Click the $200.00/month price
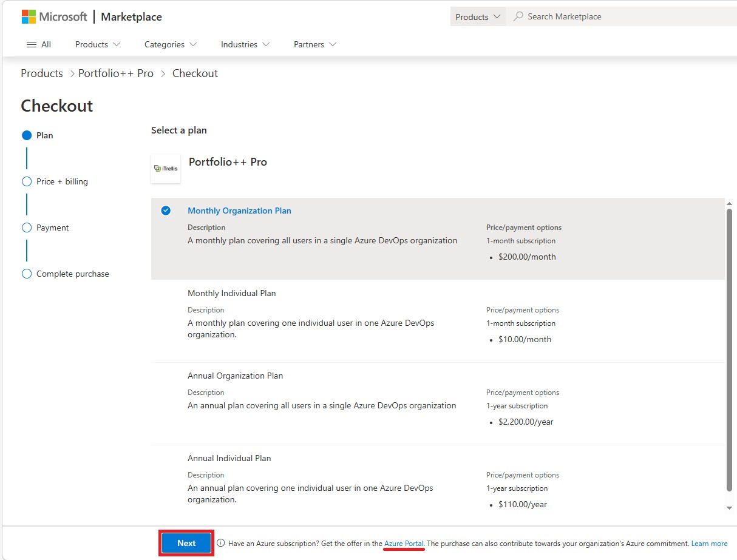 pos(527,257)
